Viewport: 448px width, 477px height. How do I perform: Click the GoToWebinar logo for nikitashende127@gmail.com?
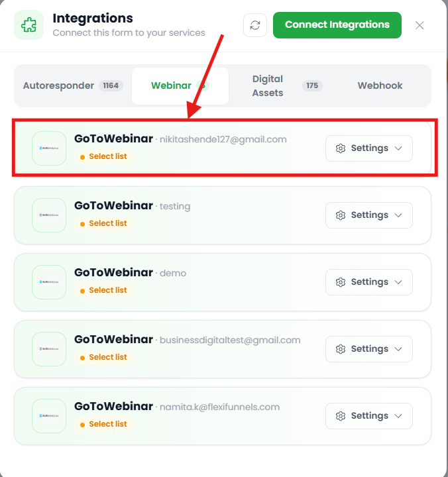[x=49, y=148]
